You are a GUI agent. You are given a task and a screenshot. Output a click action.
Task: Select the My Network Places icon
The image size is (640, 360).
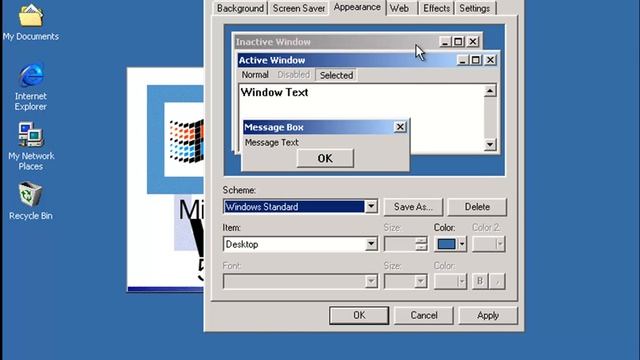coord(31,146)
